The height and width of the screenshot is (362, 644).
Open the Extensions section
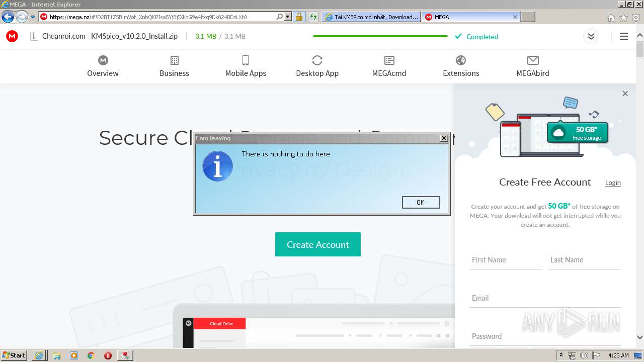(461, 66)
